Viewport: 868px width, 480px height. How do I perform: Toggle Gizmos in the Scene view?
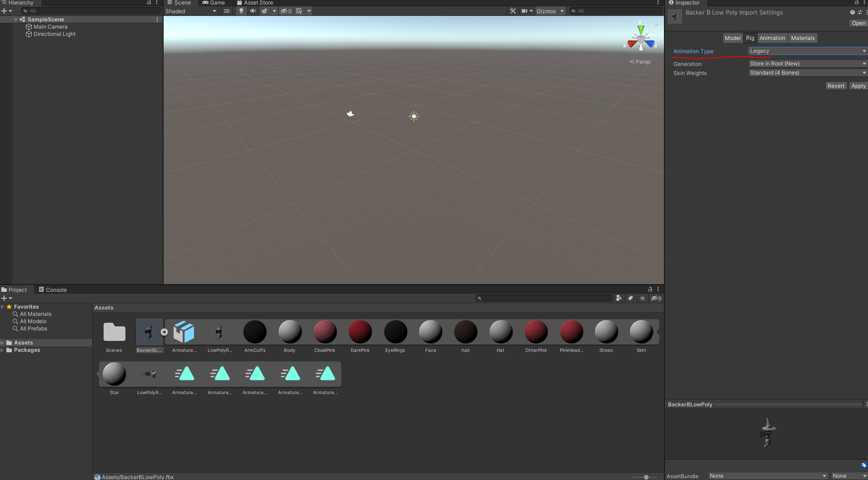546,11
